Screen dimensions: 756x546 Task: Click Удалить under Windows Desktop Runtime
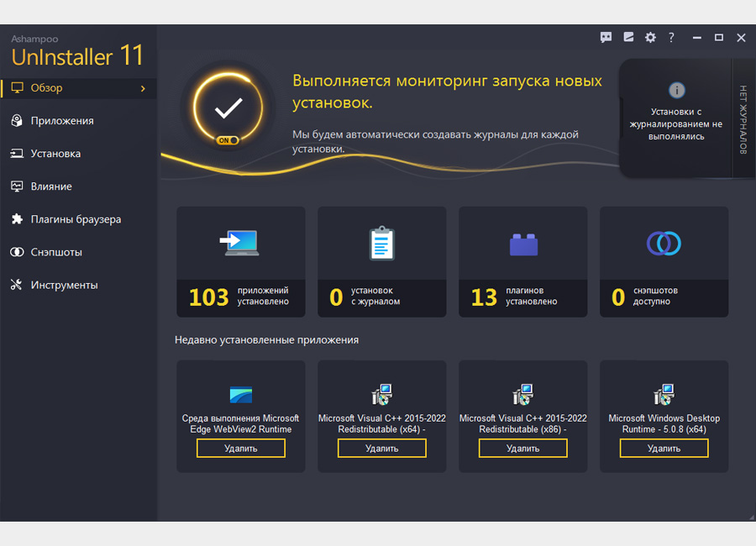point(664,448)
